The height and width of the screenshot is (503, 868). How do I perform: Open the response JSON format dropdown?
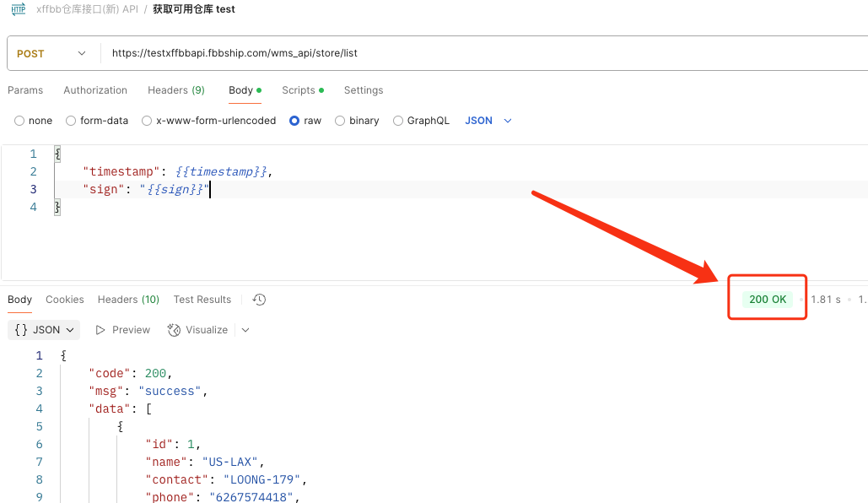click(x=44, y=330)
